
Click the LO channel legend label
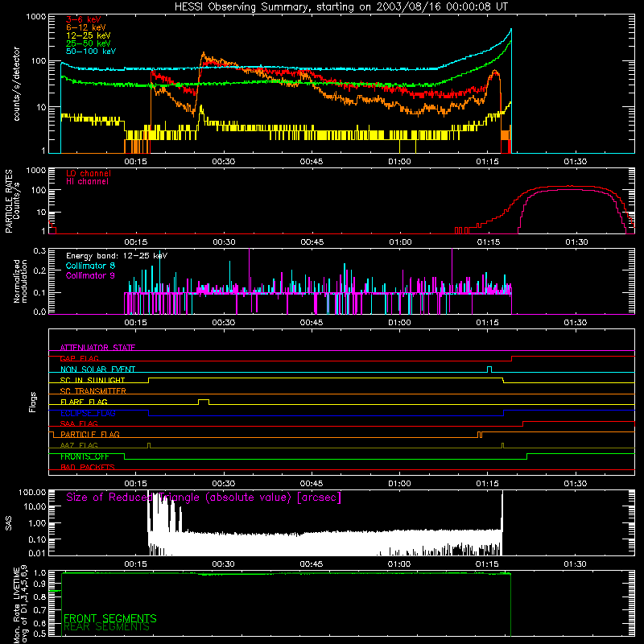[89, 173]
